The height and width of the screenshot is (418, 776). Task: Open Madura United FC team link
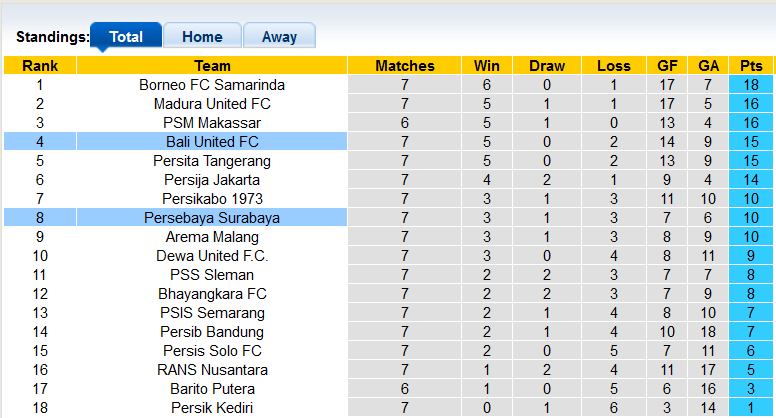[x=212, y=104]
